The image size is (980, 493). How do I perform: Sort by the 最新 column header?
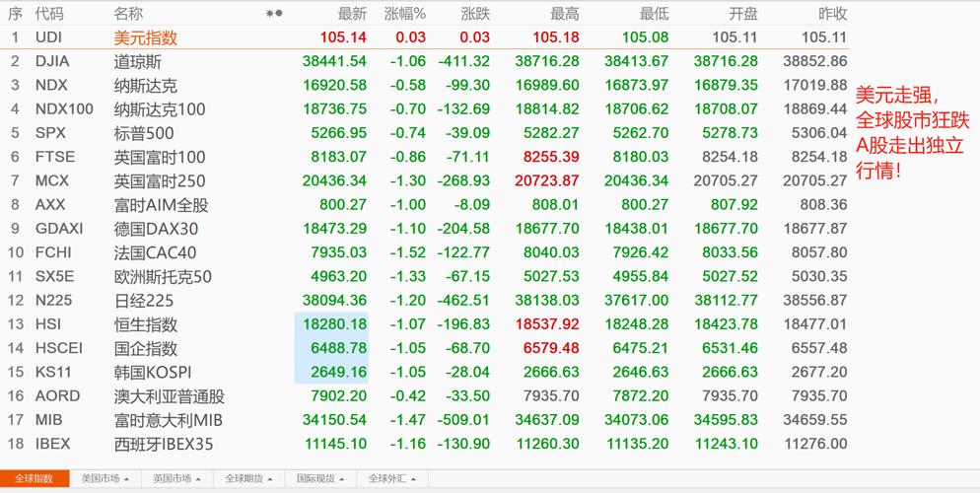[351, 14]
